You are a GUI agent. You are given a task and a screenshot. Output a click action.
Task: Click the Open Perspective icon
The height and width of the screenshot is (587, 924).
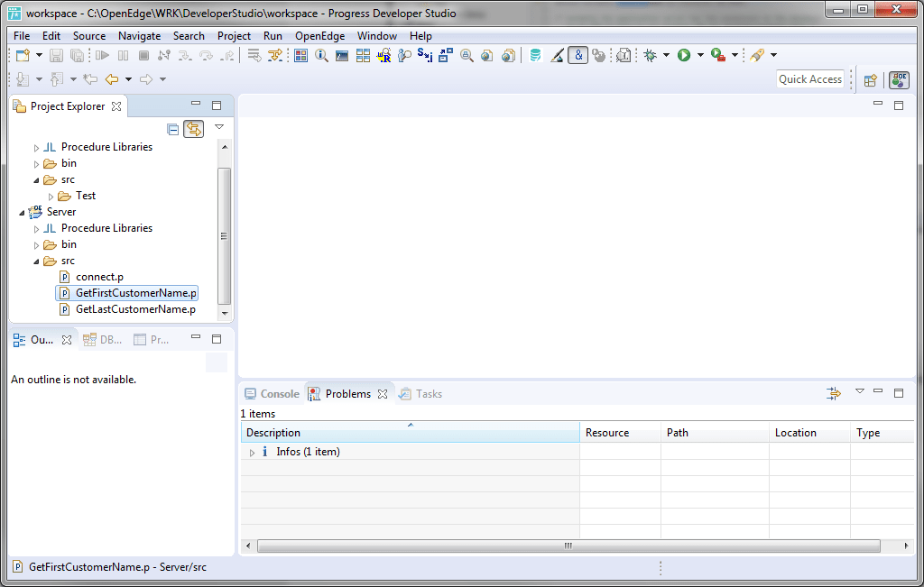click(871, 80)
